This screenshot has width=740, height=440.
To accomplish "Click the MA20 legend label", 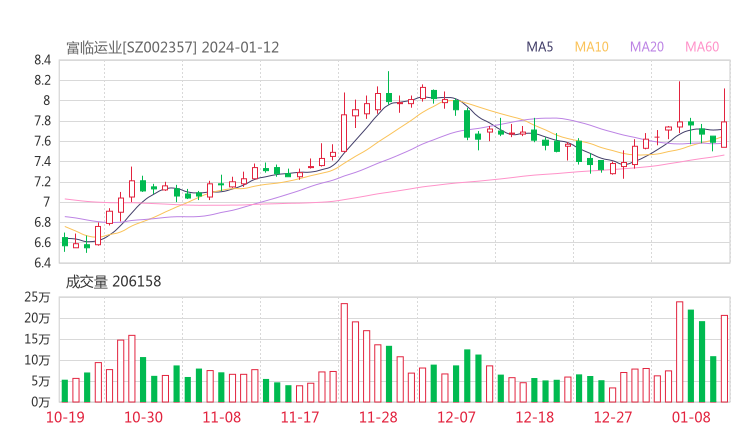I will 647,47.
